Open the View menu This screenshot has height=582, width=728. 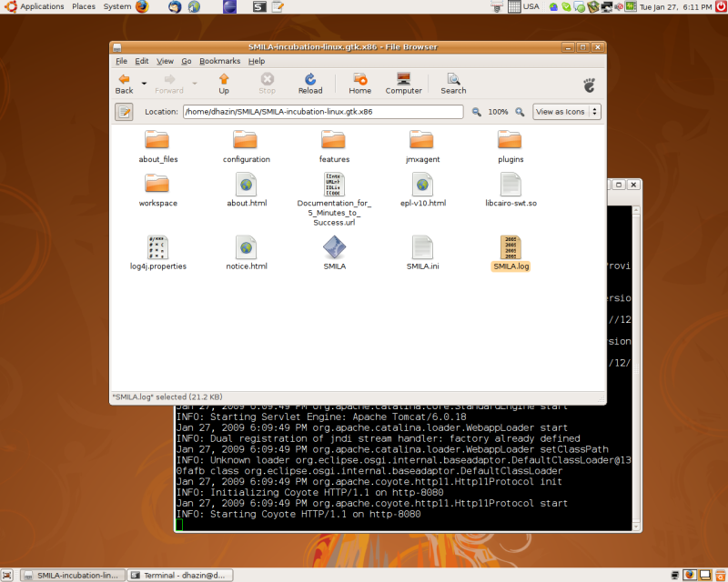(x=165, y=61)
